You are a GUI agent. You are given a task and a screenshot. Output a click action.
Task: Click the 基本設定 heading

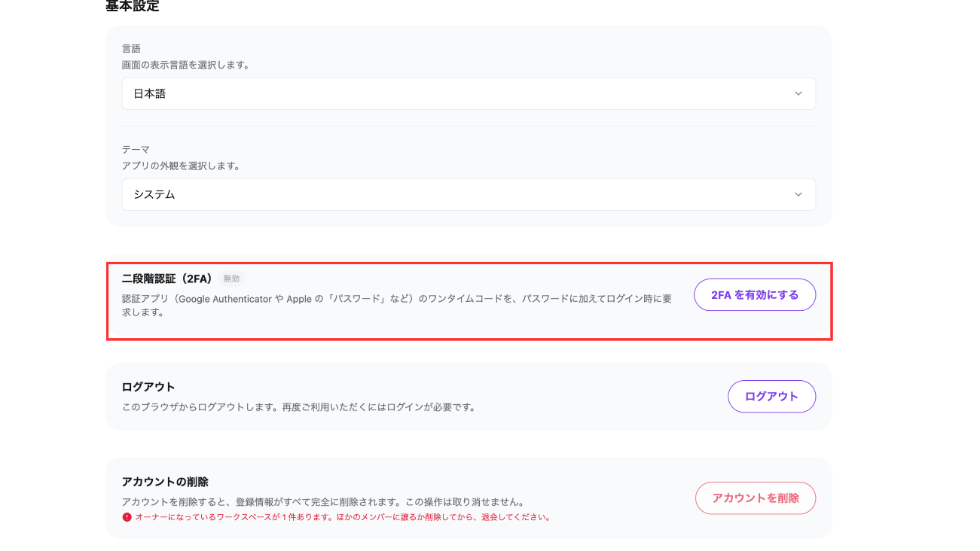(x=133, y=6)
